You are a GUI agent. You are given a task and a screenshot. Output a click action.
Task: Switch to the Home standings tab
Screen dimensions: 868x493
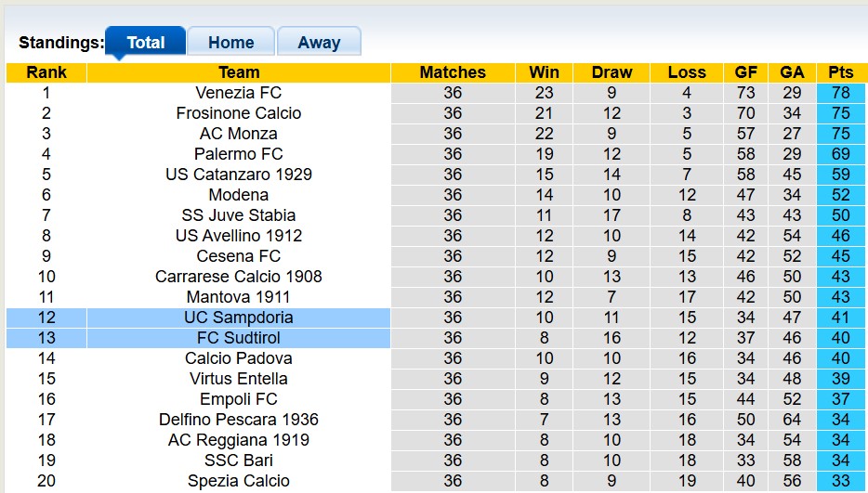(x=230, y=42)
